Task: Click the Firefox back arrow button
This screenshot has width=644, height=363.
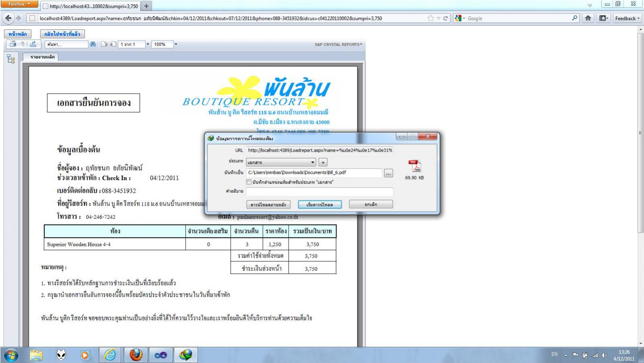Action: pyautogui.click(x=8, y=18)
